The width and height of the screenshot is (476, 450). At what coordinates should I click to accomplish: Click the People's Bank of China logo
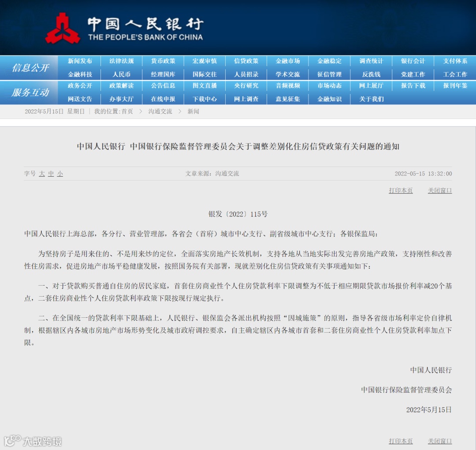[x=124, y=29]
